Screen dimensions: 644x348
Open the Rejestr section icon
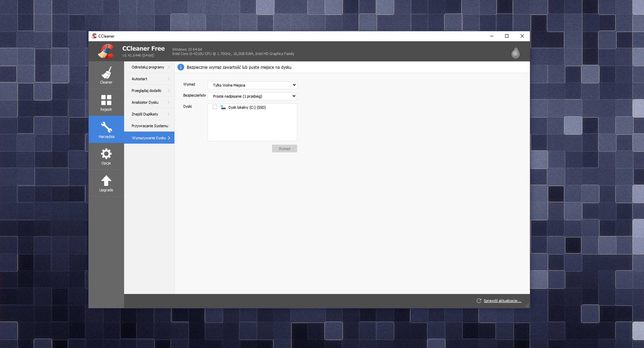tap(106, 100)
